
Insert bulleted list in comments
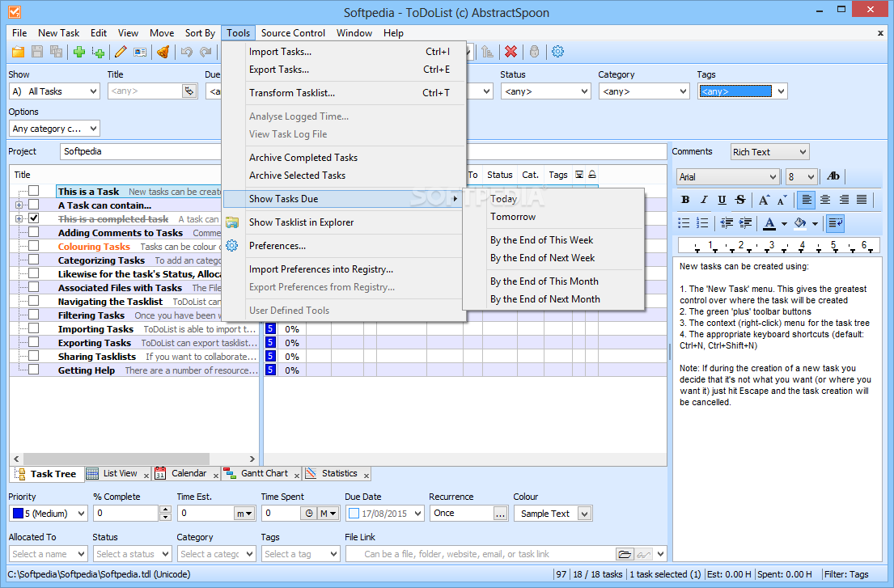click(x=684, y=222)
